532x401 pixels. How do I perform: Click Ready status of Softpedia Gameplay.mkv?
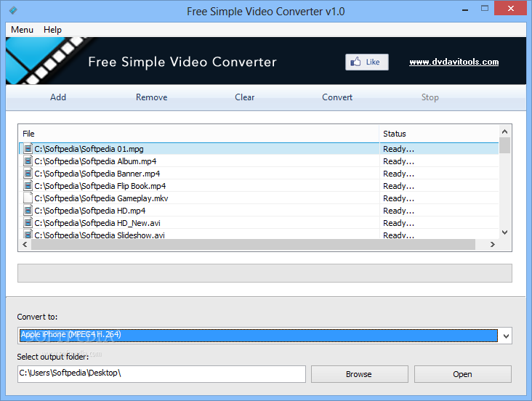pyautogui.click(x=399, y=198)
